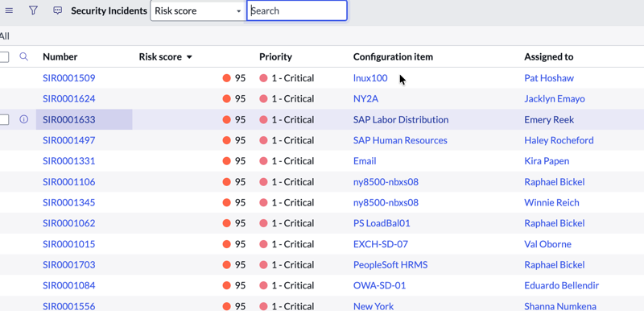Open incident SIR0001331
Screen dimensions: 644x311
tap(69, 161)
